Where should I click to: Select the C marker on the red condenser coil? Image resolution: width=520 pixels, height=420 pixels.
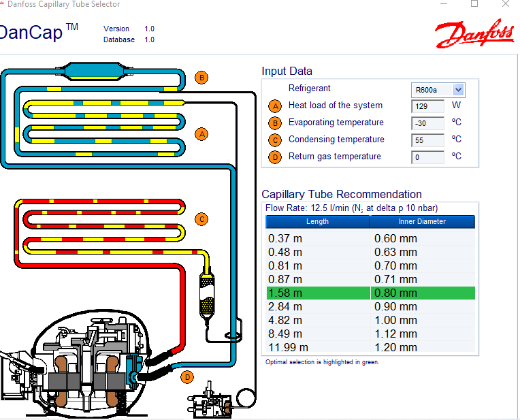[x=201, y=219]
